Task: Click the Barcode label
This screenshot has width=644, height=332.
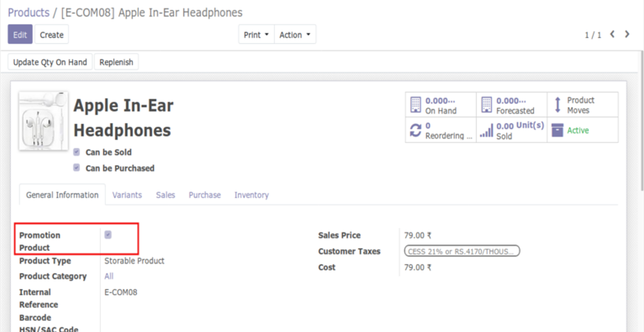Action: coord(35,317)
